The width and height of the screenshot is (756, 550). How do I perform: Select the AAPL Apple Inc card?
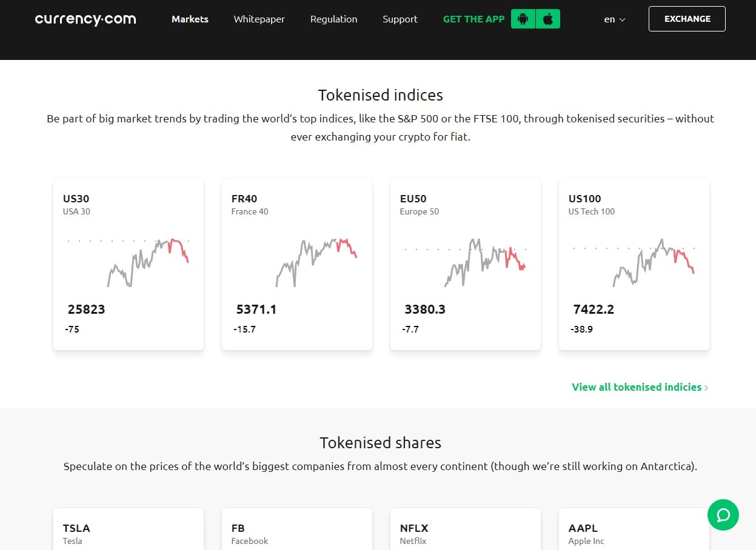[x=634, y=530]
